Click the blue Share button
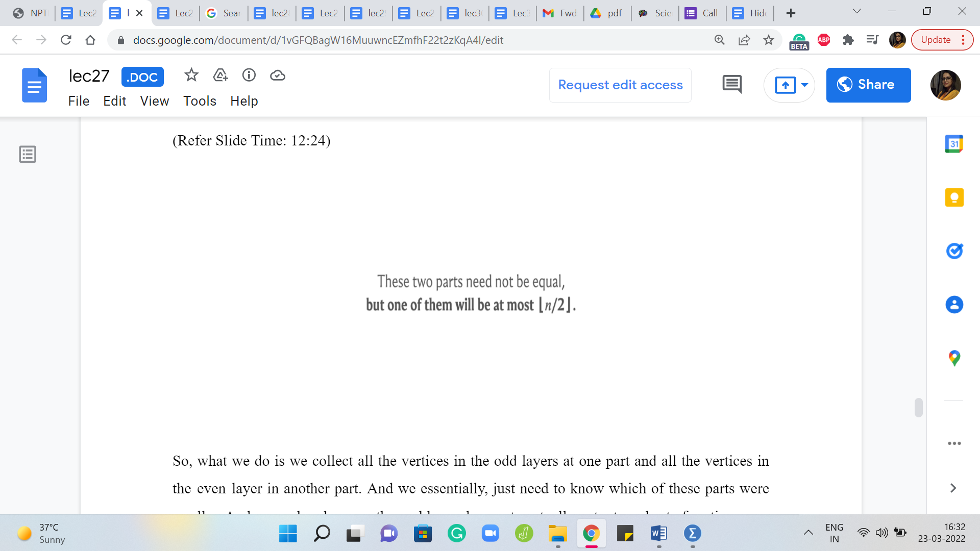This screenshot has height=551, width=980. click(868, 85)
